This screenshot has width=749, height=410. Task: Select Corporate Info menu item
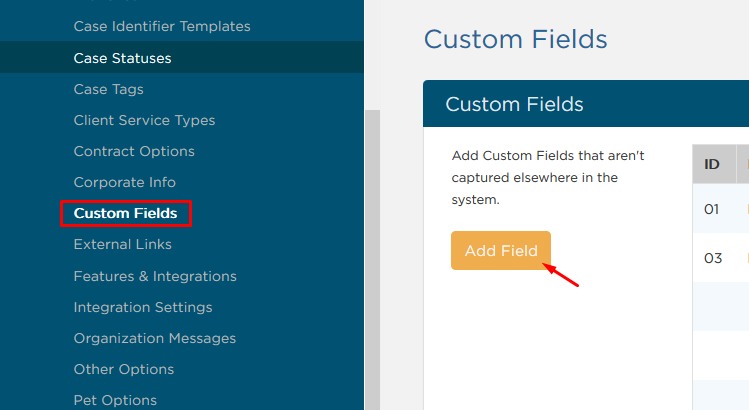pos(125,183)
